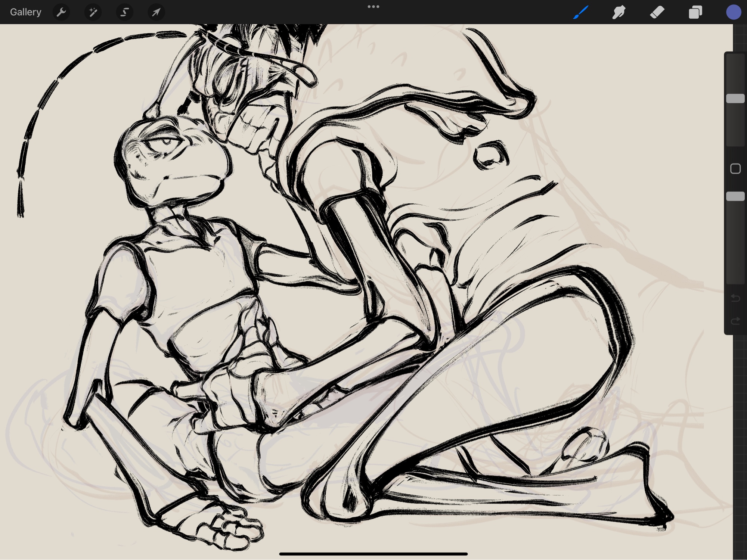
Task: Tap the undo arrow in sidebar
Action: (x=735, y=298)
